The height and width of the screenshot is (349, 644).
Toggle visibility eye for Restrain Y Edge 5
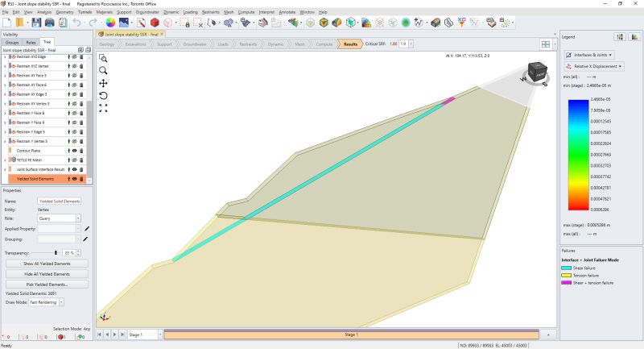click(74, 132)
